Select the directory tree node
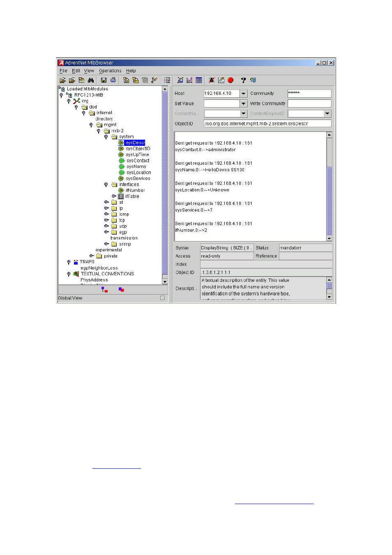The image size is (392, 555). pyautogui.click(x=104, y=119)
